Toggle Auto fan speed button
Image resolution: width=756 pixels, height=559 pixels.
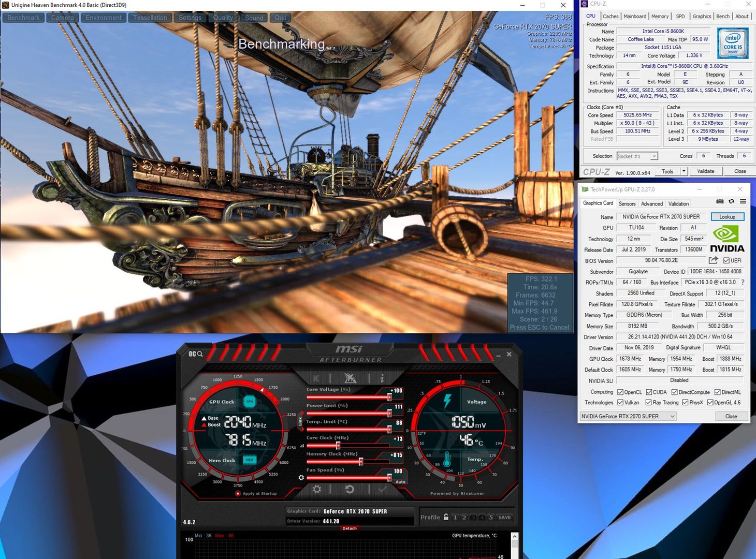tap(400, 481)
